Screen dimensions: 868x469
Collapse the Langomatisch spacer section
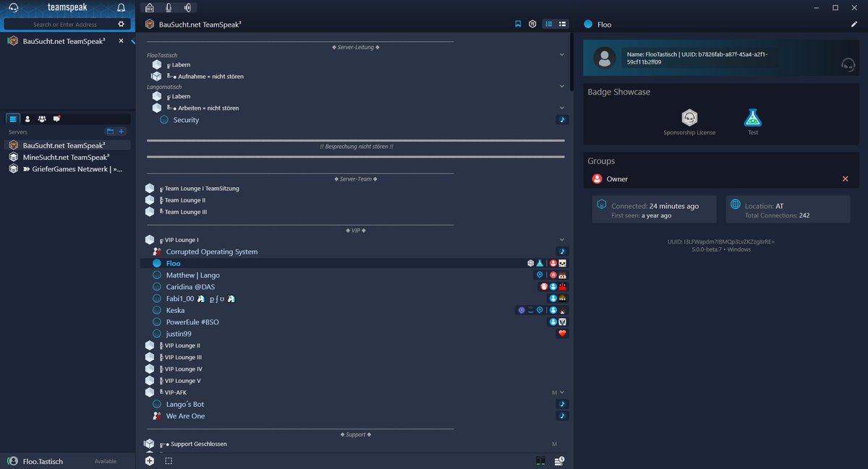[562, 87]
